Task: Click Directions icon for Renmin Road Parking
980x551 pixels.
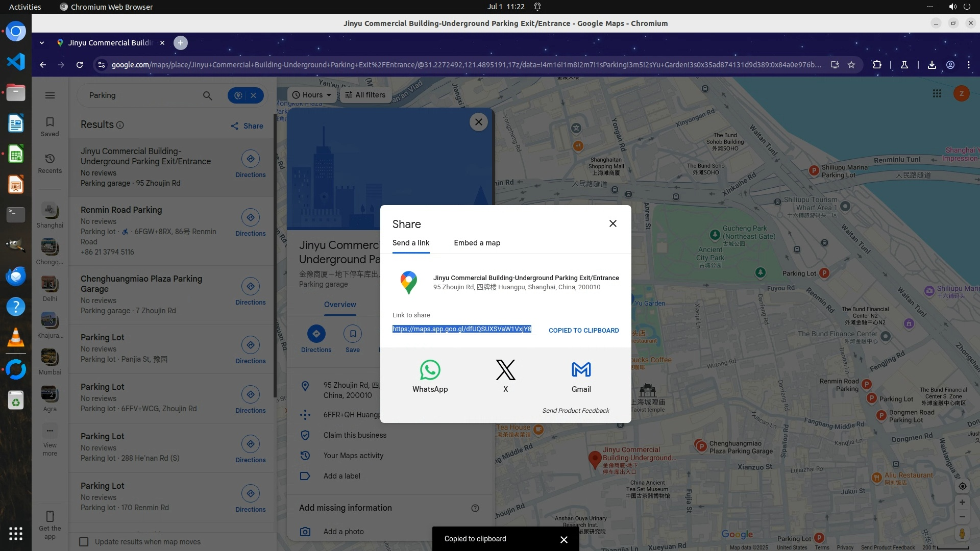Action: 250,218
